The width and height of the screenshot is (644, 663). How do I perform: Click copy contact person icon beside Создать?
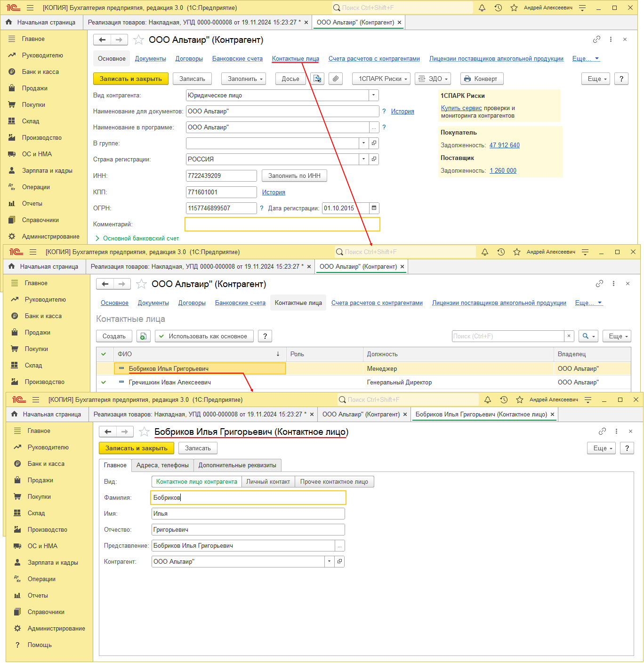[x=144, y=336]
